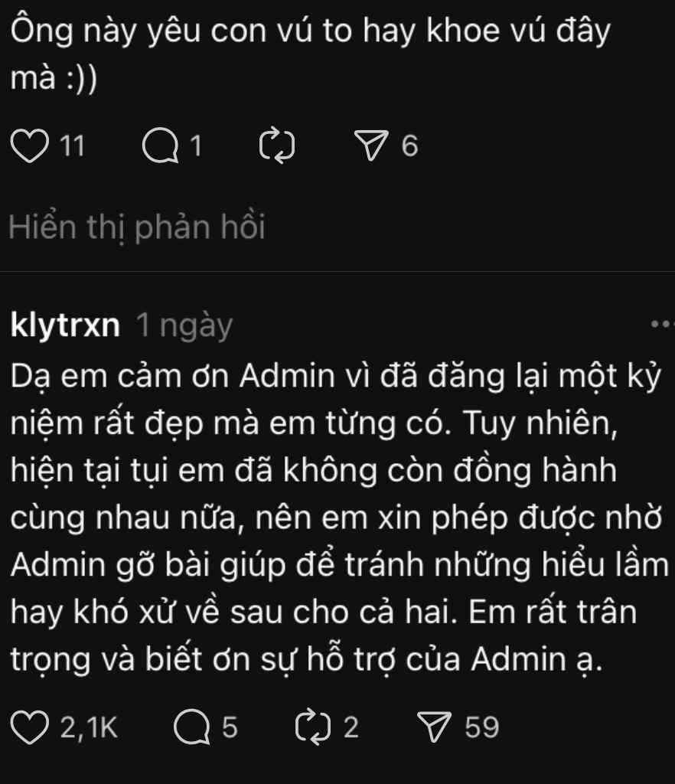Open the "1 ngày" timestamp of comment

pyautogui.click(x=184, y=326)
